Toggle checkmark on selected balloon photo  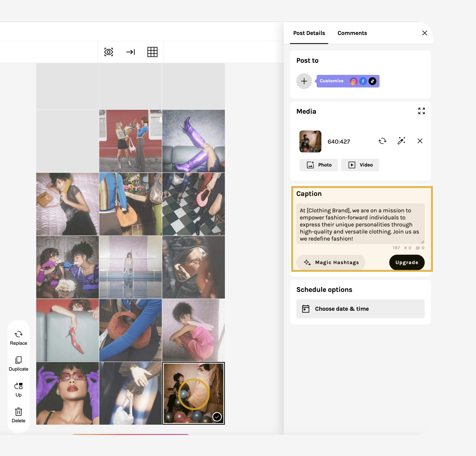tap(217, 417)
